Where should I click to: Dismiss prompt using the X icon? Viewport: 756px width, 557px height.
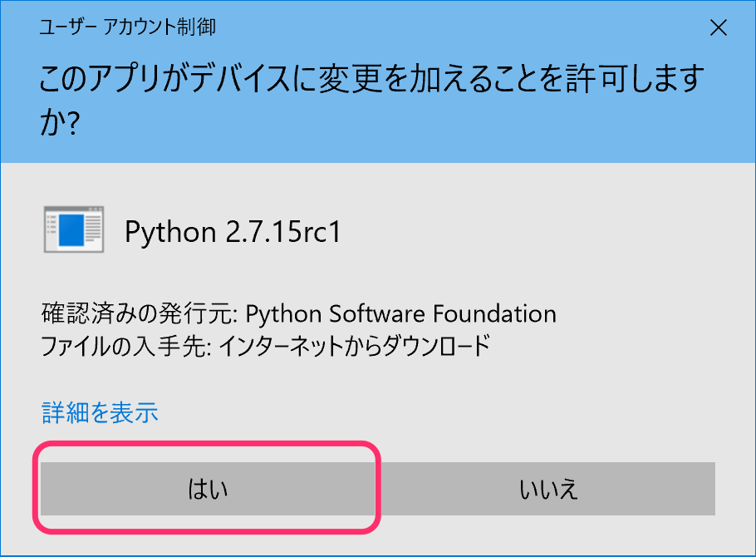(719, 27)
